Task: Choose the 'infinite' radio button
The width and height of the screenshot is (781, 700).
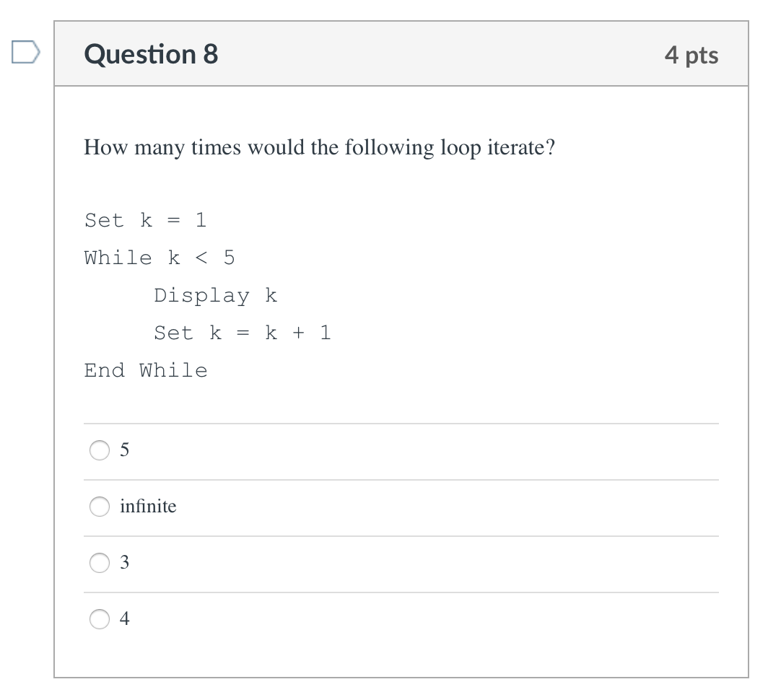Action: pyautogui.click(x=100, y=507)
